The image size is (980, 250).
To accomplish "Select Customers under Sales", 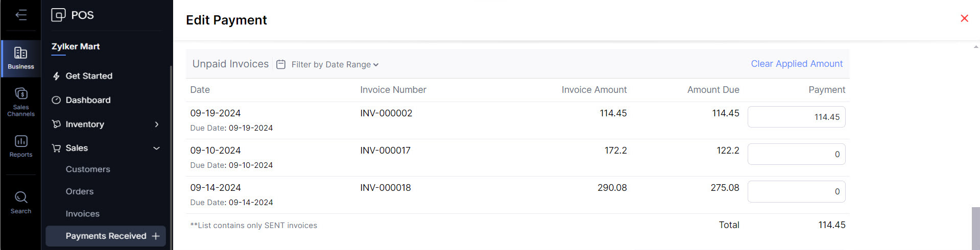I will (88, 169).
